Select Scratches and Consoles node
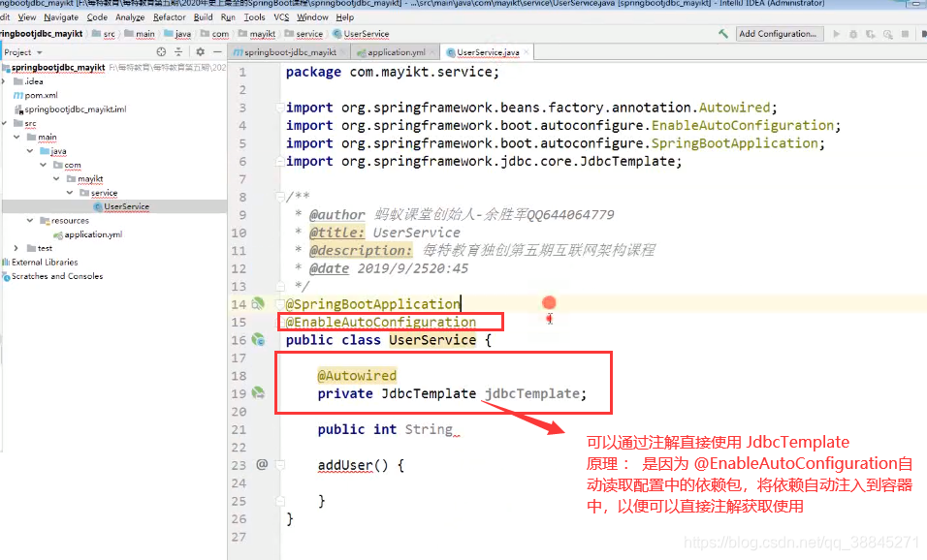This screenshot has height=560, width=927. click(x=57, y=276)
